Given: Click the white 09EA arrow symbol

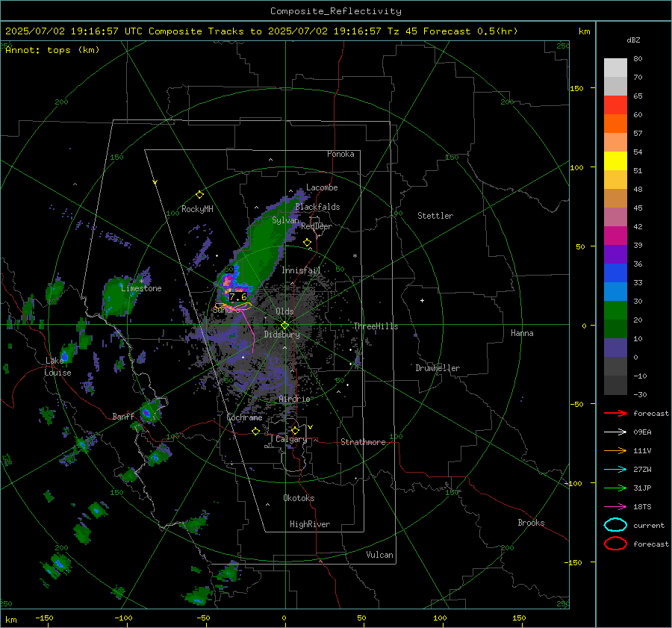Looking at the screenshot, I should (615, 432).
